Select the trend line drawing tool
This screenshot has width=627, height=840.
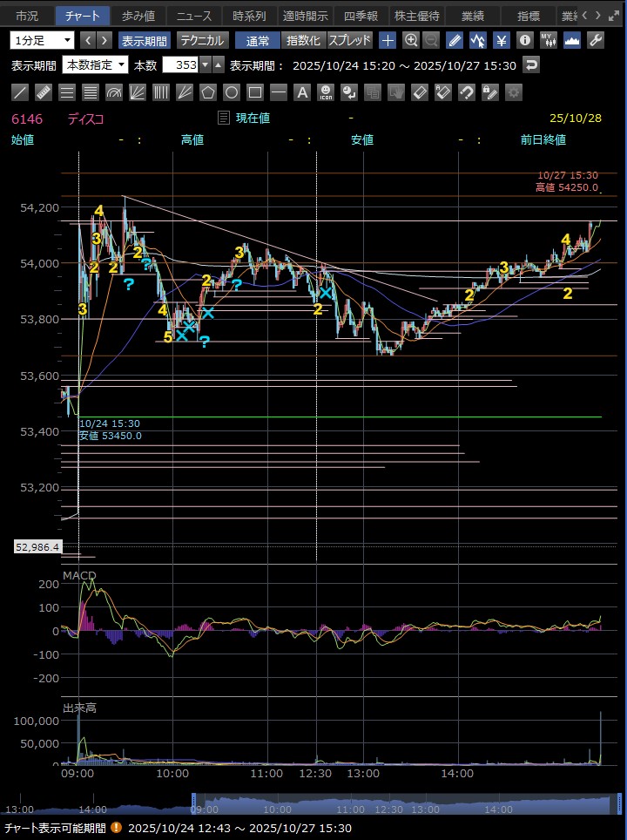coord(20,92)
